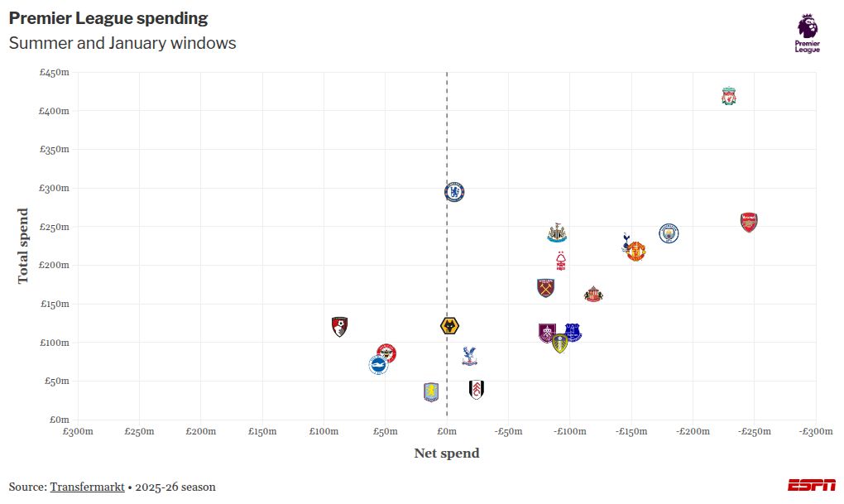
Task: Open the Transfermarkt source link
Action: point(87,487)
